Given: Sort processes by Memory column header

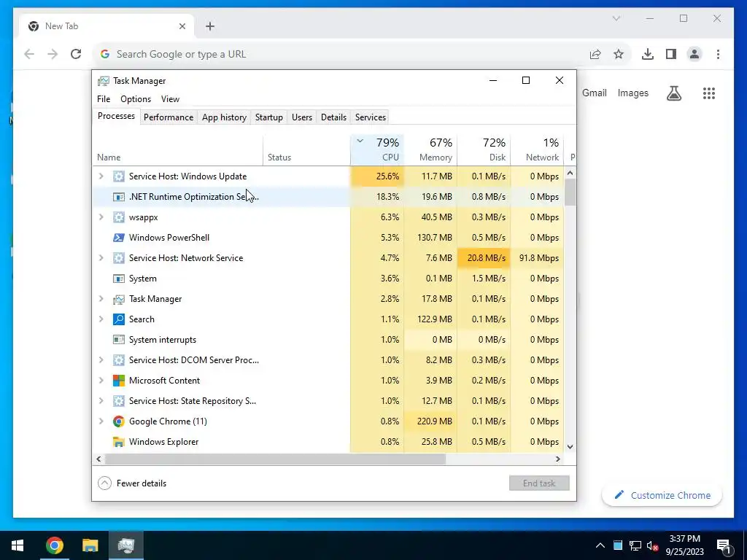Looking at the screenshot, I should (x=430, y=149).
